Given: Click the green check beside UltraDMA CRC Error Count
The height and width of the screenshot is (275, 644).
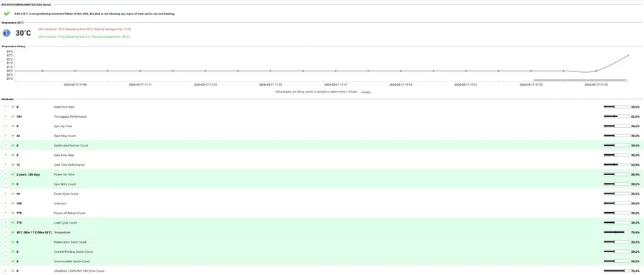Looking at the screenshot, I should pos(13,271).
